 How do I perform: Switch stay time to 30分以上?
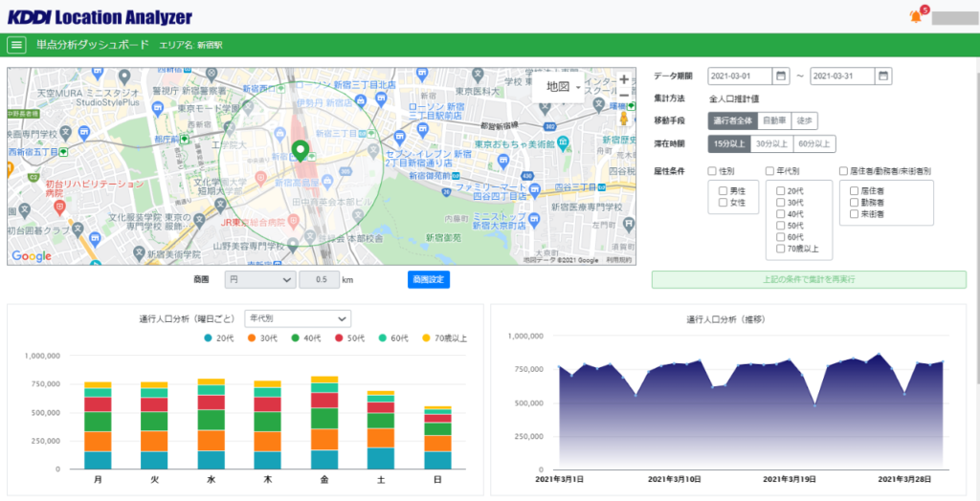tap(771, 144)
